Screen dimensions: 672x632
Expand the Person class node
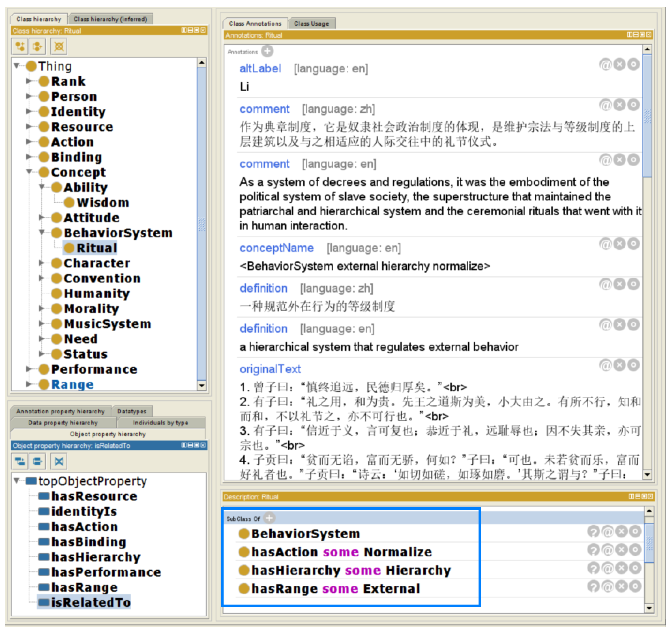tap(29, 96)
